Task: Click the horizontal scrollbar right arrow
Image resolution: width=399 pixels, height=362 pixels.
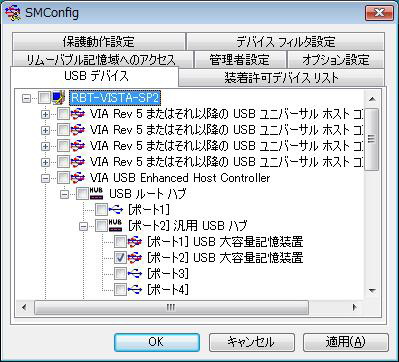Action: (x=355, y=307)
